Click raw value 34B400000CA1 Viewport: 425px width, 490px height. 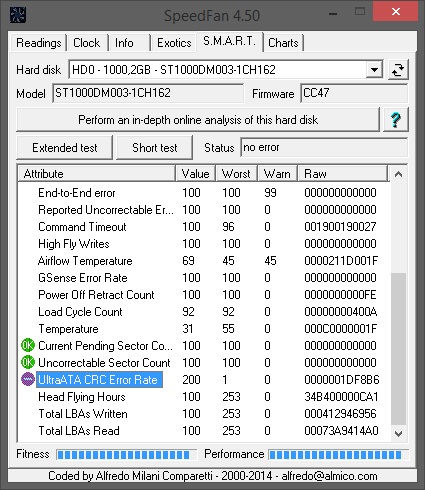tap(341, 397)
